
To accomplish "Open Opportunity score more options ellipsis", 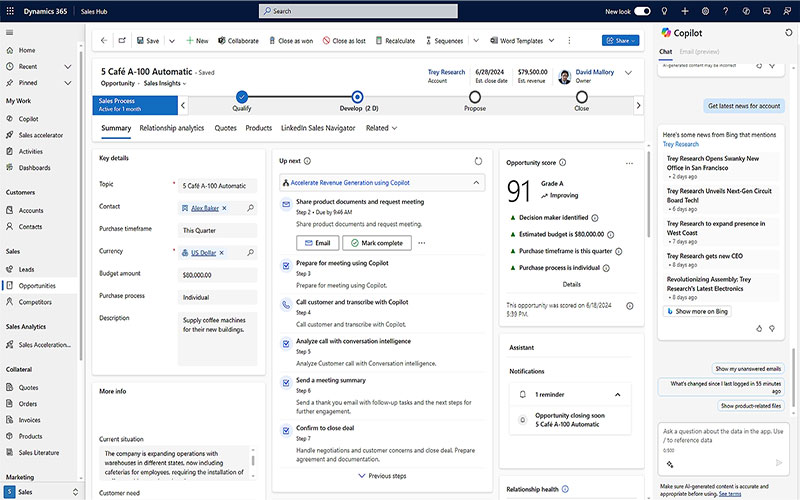I will [x=629, y=163].
